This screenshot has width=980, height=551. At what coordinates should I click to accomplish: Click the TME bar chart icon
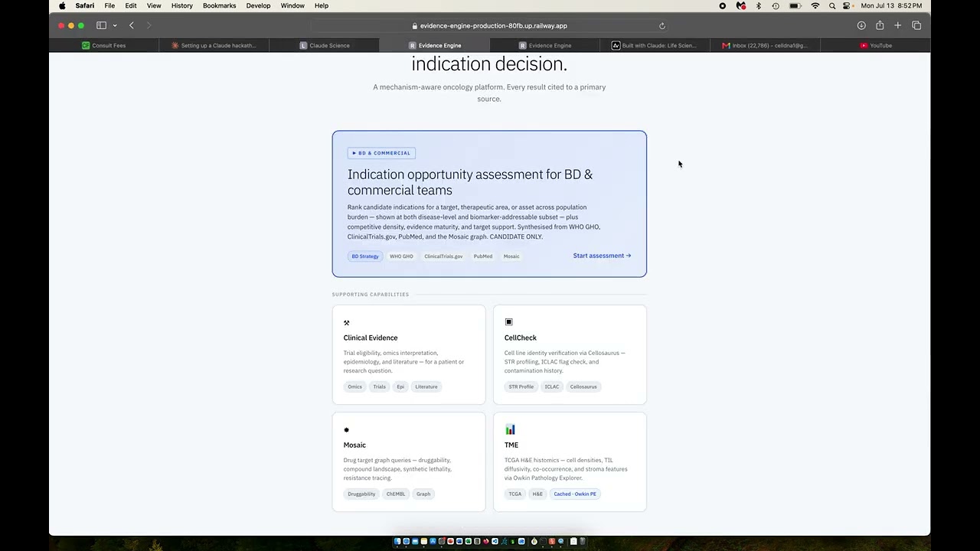tap(510, 429)
